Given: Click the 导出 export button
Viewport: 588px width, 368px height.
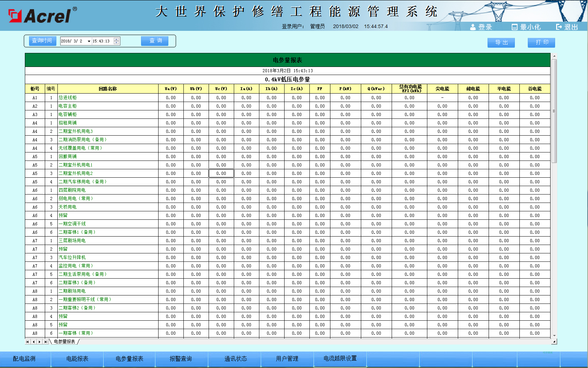Looking at the screenshot, I should click(x=501, y=43).
